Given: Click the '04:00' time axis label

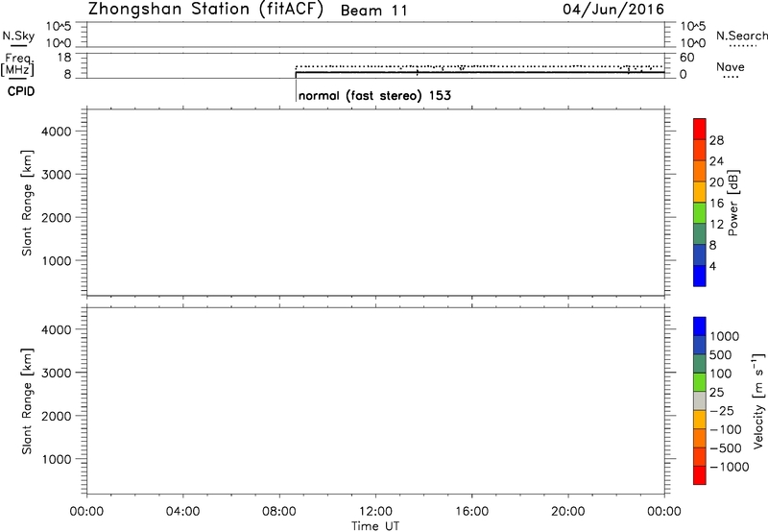Looking at the screenshot, I should click(182, 512).
